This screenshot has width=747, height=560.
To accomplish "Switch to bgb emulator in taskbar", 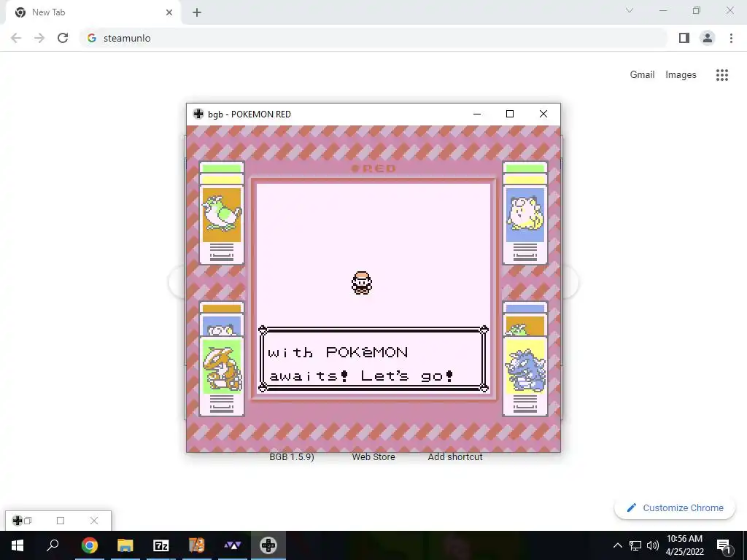I will tap(268, 545).
